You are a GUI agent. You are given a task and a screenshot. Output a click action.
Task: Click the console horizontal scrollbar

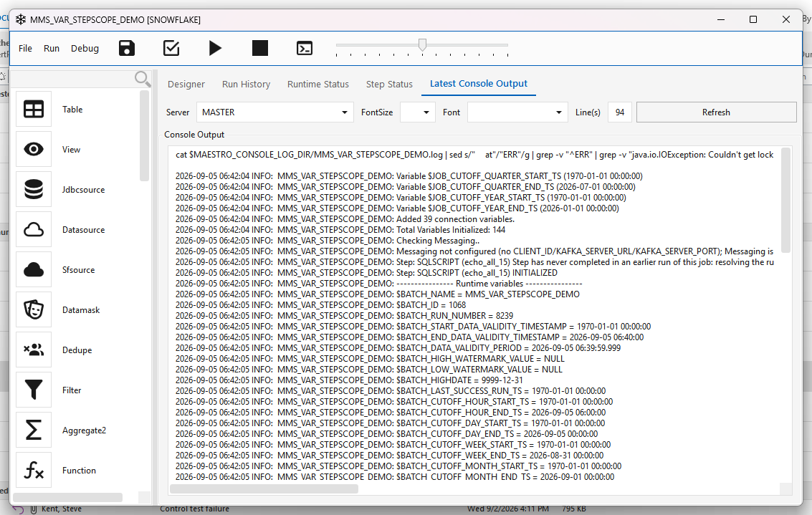[x=264, y=488]
